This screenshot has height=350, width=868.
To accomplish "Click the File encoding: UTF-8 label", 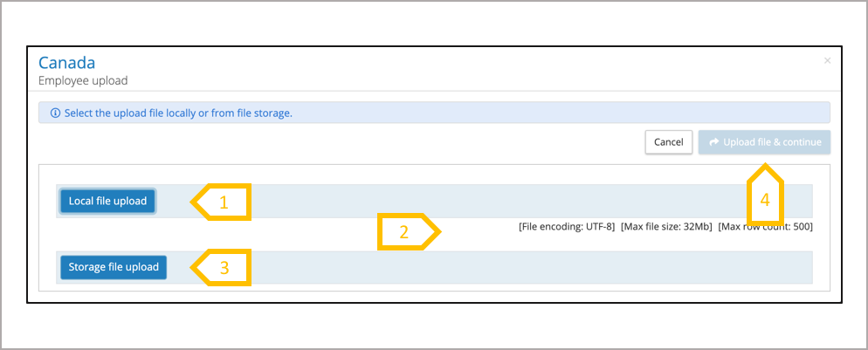I will click(x=567, y=227).
